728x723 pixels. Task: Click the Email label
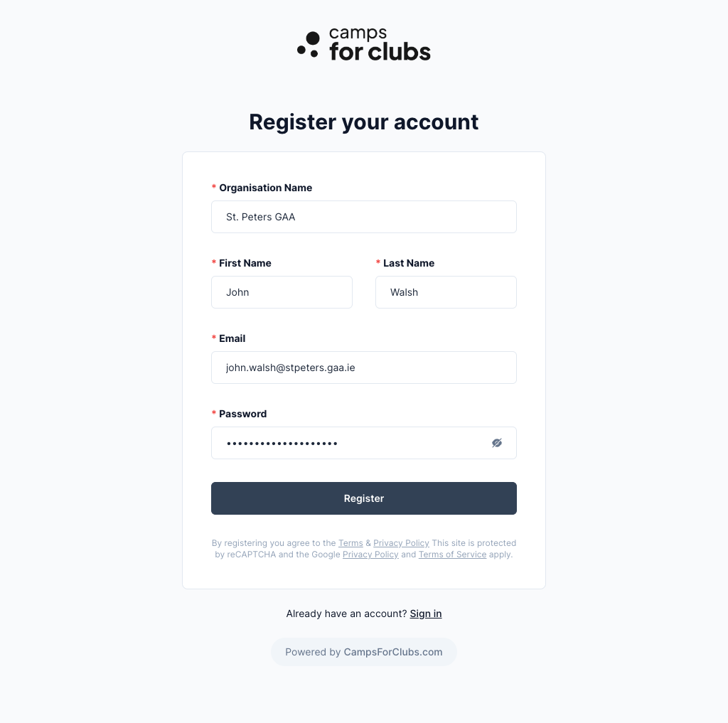pos(232,338)
